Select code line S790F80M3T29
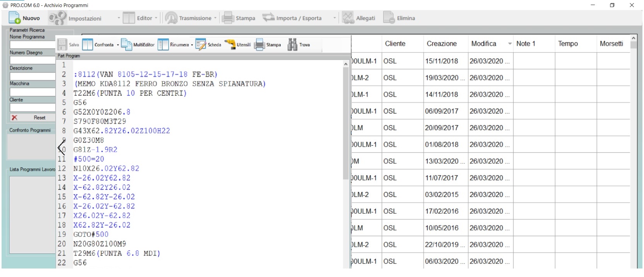644x277 pixels. 100,121
